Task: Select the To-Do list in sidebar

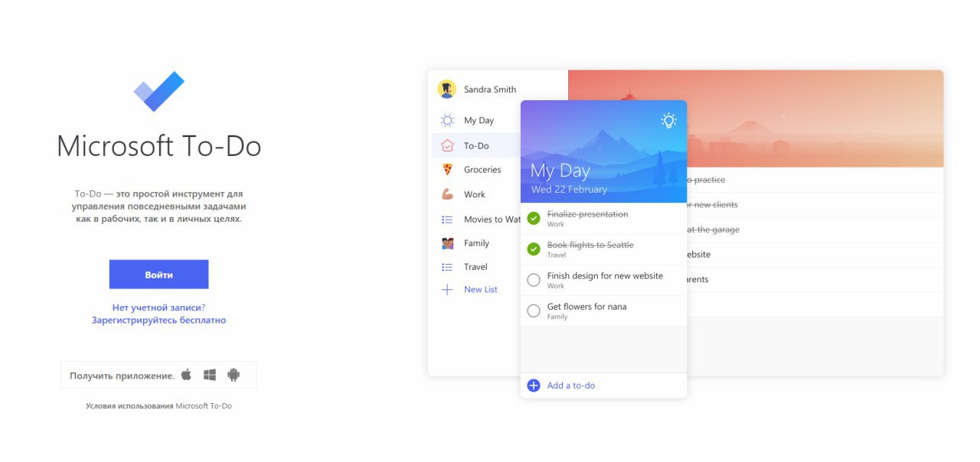Action: (476, 145)
